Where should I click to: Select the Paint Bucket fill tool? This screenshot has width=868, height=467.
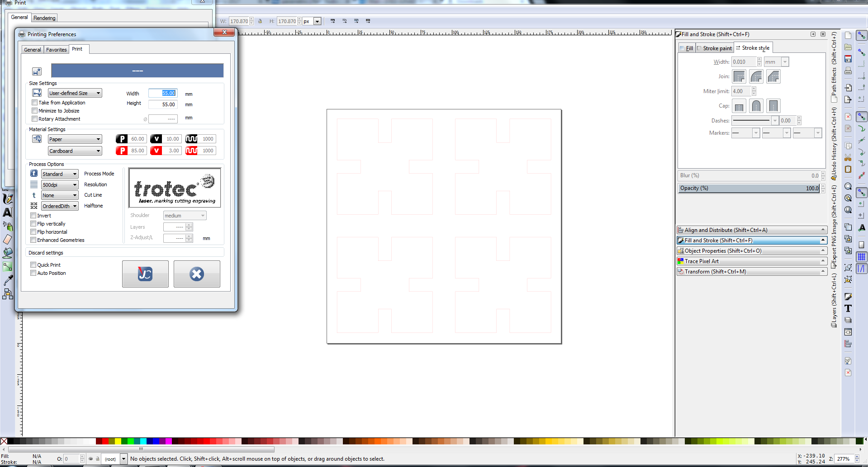coord(8,253)
